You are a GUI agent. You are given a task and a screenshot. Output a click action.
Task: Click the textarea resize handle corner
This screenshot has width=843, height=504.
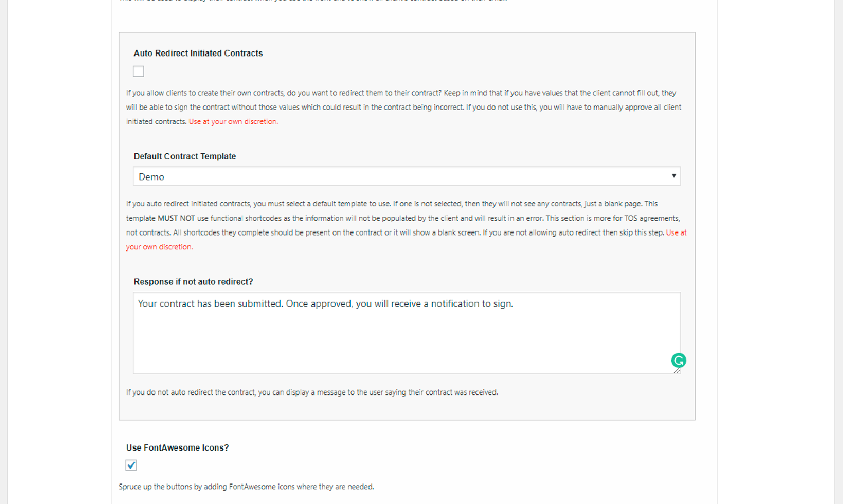click(x=677, y=371)
